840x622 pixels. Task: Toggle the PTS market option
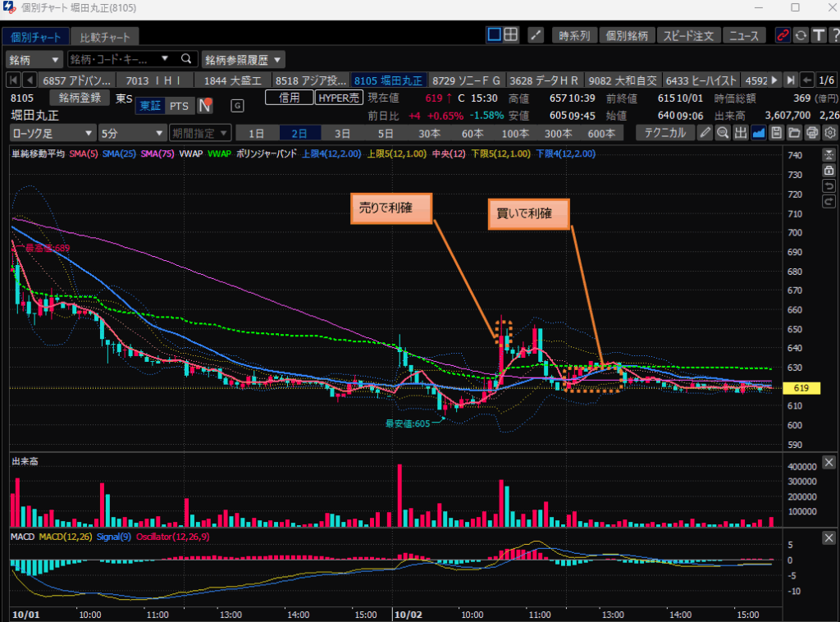coord(179,106)
